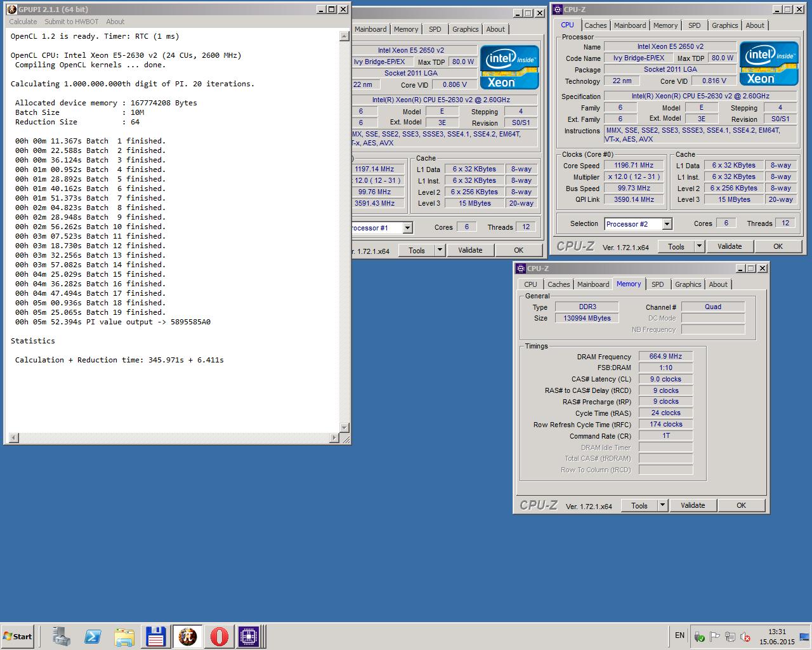This screenshot has width=812, height=650.
Task: Click DRAM Frequency value 664.9 MHz
Action: pyautogui.click(x=665, y=356)
